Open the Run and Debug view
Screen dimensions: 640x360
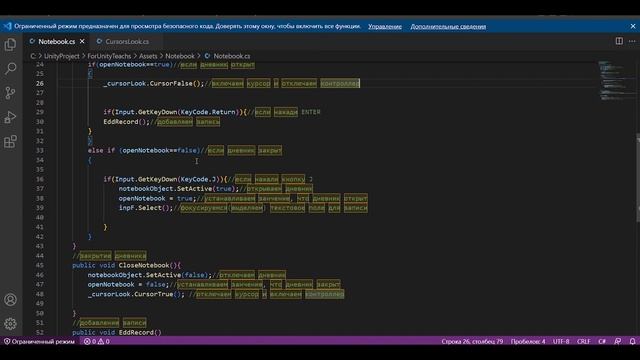[10, 118]
